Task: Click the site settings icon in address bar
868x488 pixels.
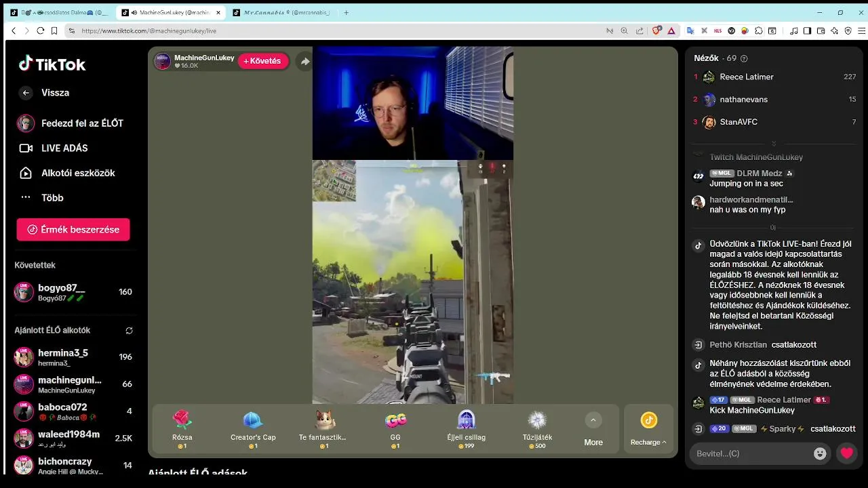Action: (71, 31)
